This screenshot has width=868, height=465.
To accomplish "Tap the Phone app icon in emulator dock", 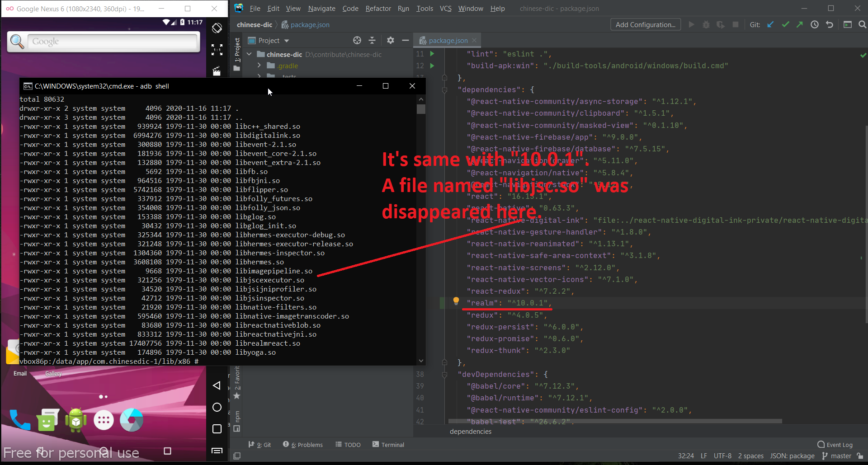I will coord(20,420).
